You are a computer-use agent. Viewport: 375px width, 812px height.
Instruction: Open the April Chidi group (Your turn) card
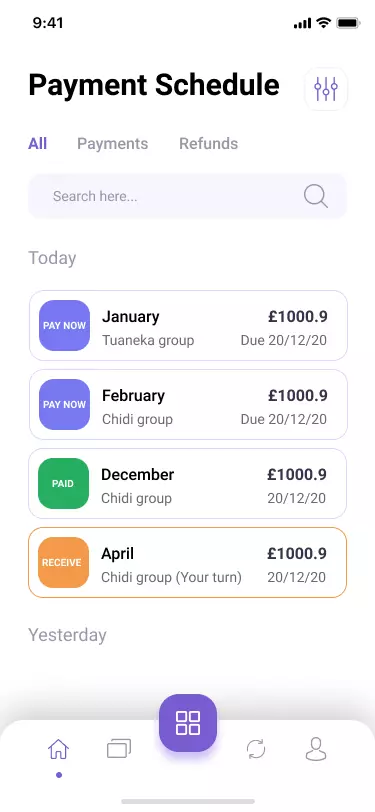tap(188, 562)
